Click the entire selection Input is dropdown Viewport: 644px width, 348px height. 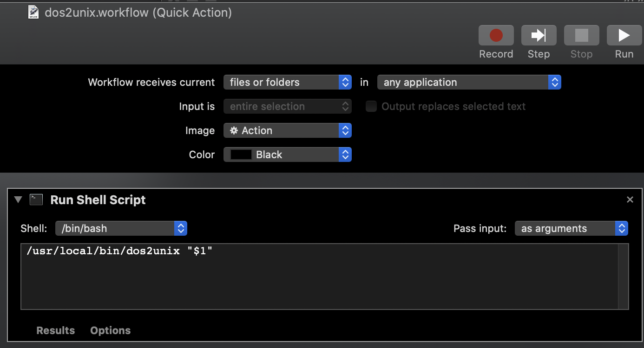tap(288, 106)
